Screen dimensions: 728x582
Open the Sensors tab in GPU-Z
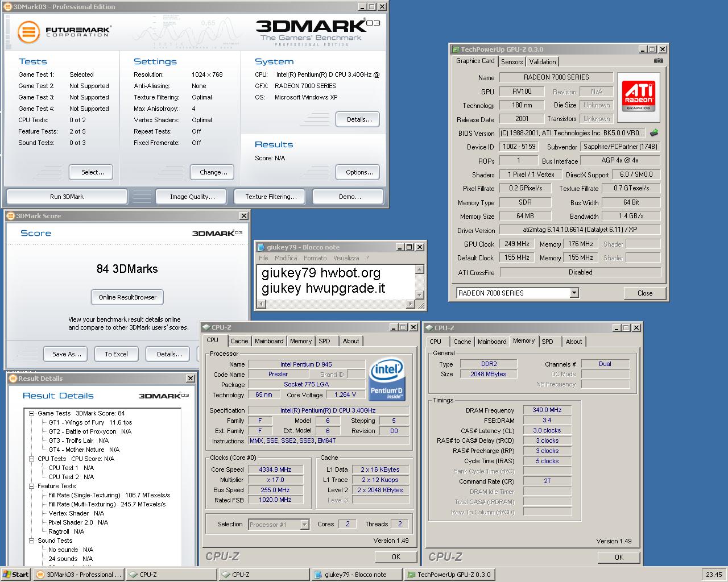coord(512,62)
